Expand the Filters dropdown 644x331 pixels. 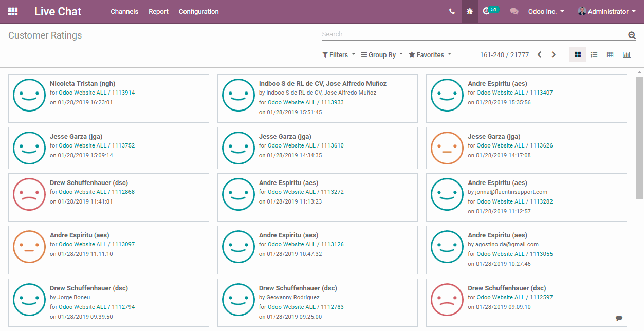(339, 54)
